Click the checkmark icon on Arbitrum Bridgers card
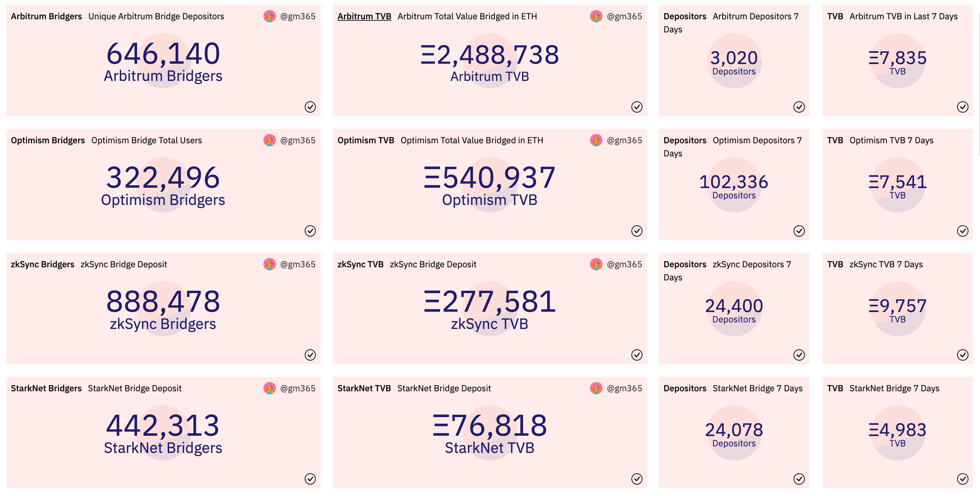The width and height of the screenshot is (980, 496). [310, 107]
